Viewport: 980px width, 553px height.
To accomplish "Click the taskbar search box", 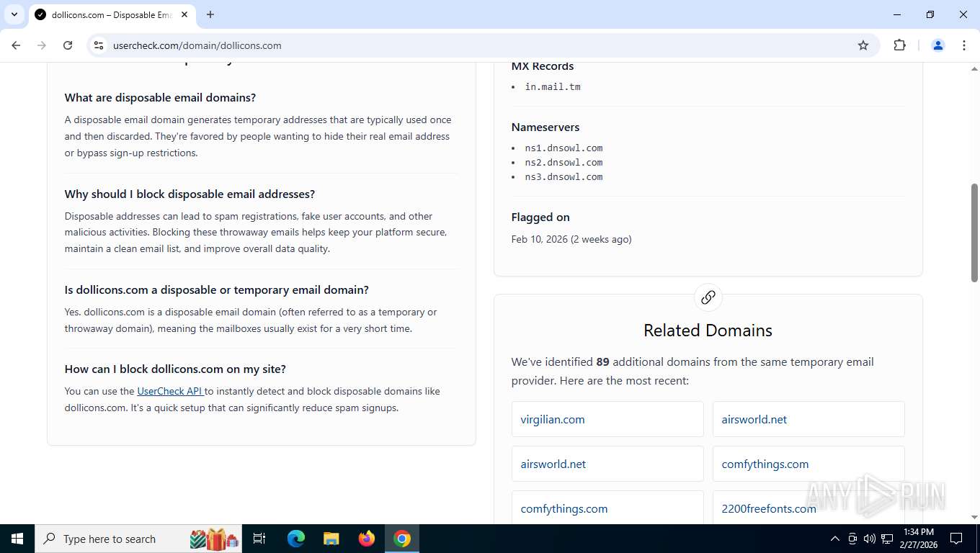I will 139,539.
